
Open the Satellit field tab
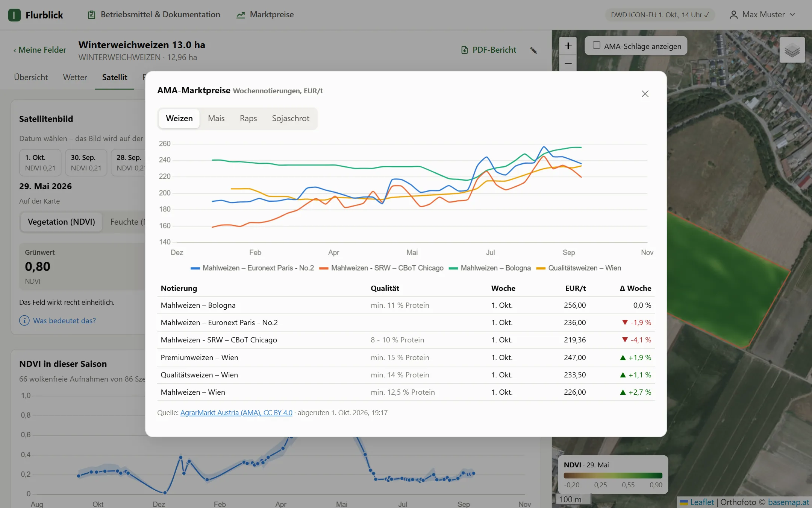115,78
